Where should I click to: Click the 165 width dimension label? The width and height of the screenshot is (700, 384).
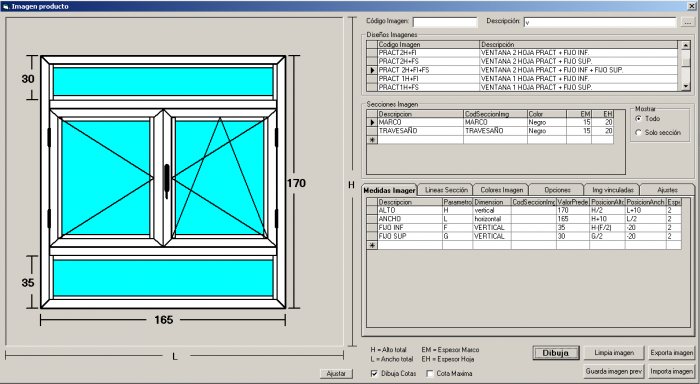click(163, 320)
